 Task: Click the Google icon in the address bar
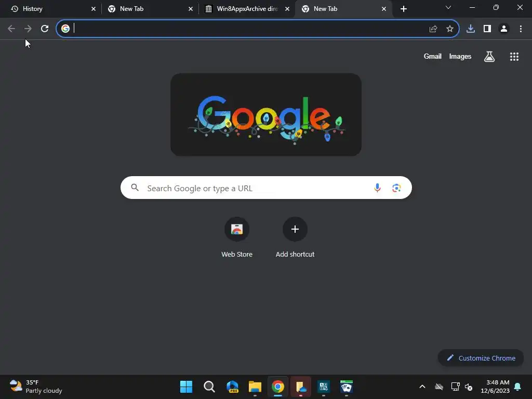point(65,29)
